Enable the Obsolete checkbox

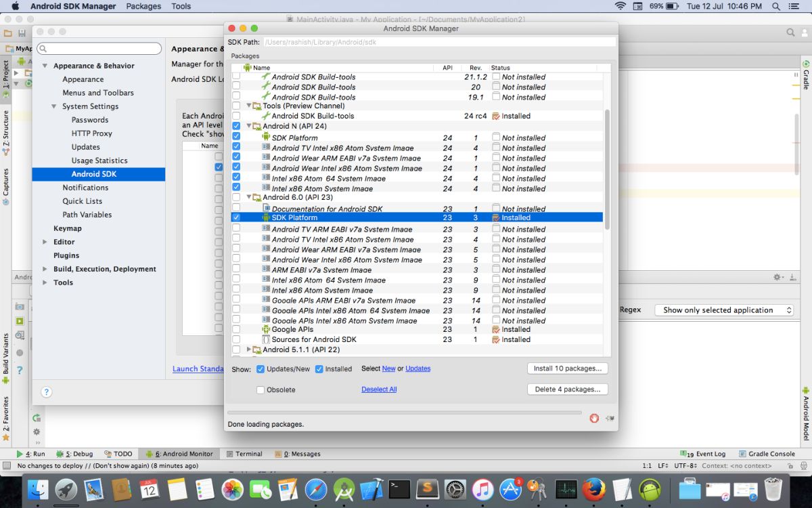pyautogui.click(x=261, y=389)
